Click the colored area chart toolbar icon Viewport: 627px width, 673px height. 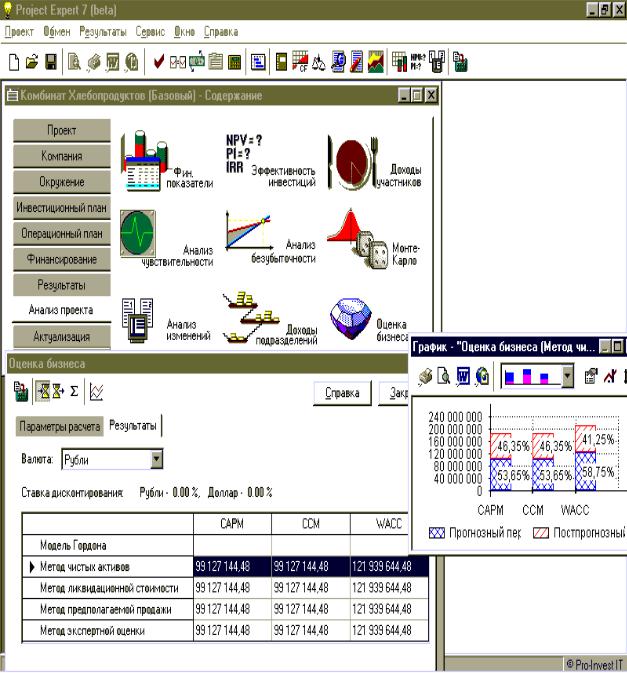(376, 62)
